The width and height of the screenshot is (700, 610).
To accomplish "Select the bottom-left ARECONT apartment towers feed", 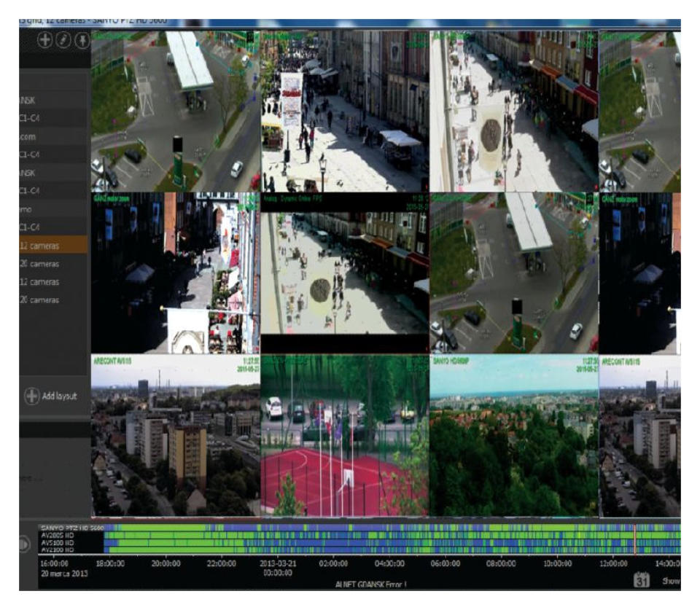I will [175, 434].
